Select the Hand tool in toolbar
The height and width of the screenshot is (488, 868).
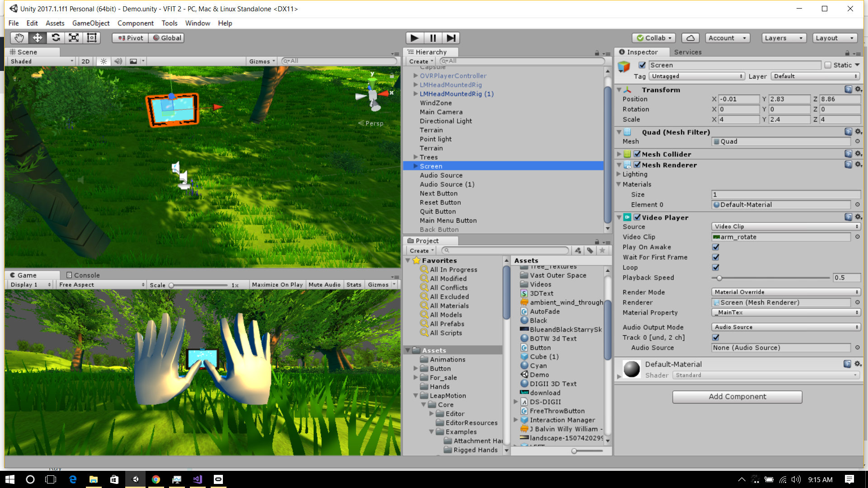19,38
